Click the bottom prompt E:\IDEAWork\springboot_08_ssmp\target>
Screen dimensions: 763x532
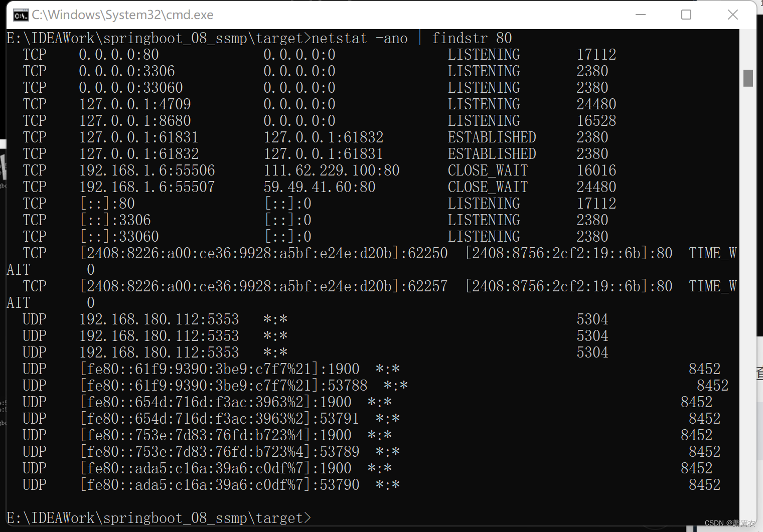point(159,518)
